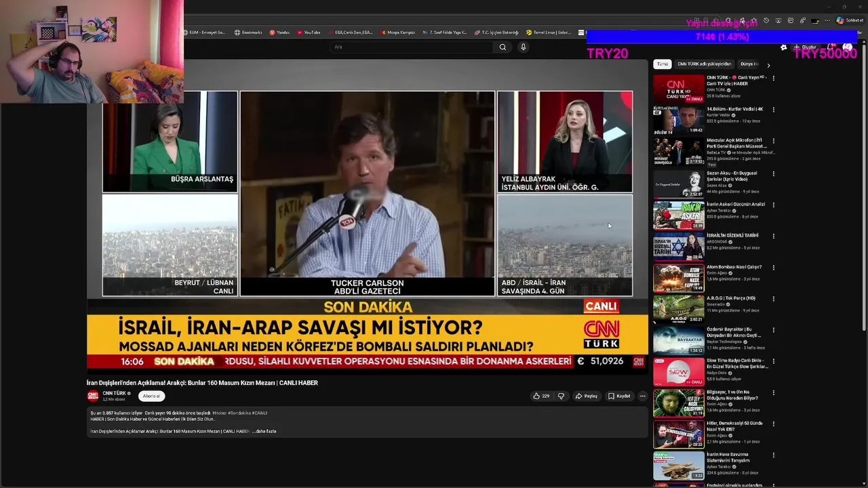Open 'Bilgisayar, 1 ve 0'ın Ne Olduğunu' title
This screenshot has height=488, width=868.
tap(732, 395)
